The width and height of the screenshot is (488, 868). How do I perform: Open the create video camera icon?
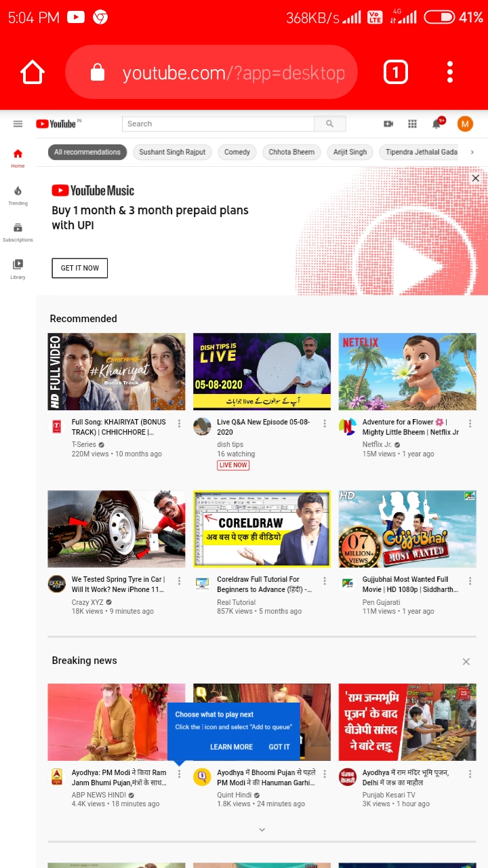pyautogui.click(x=388, y=123)
